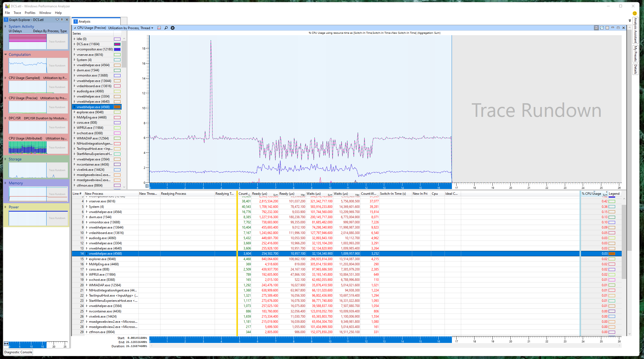Click the New Process column header
Viewport: 644px width, 359px height.
(x=111, y=194)
